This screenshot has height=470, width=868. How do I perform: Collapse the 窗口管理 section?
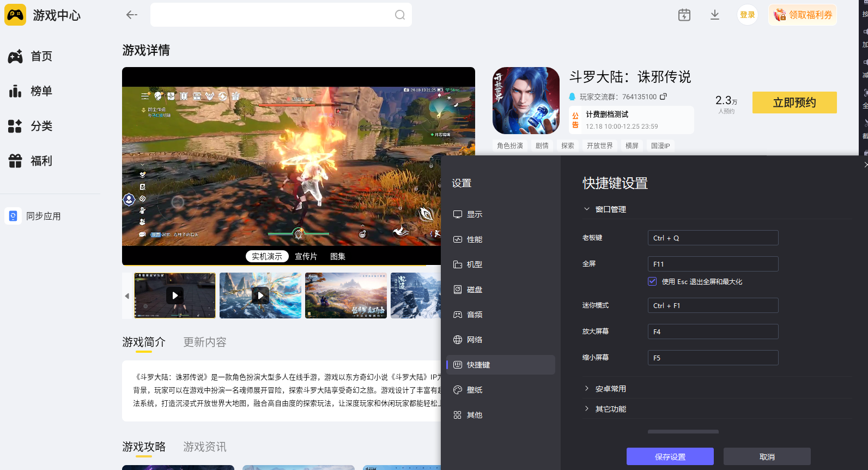587,209
